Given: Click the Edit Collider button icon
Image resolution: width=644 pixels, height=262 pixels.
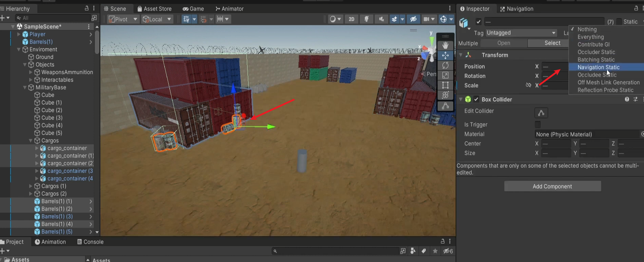Looking at the screenshot, I should (541, 113).
